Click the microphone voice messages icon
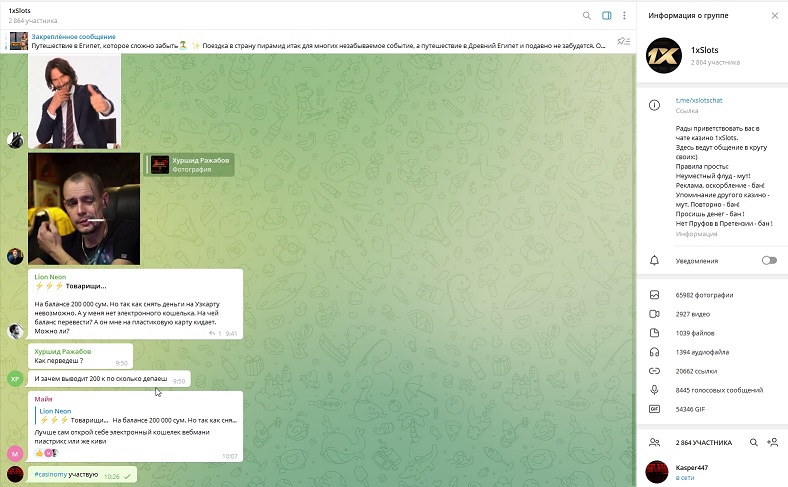 click(654, 390)
